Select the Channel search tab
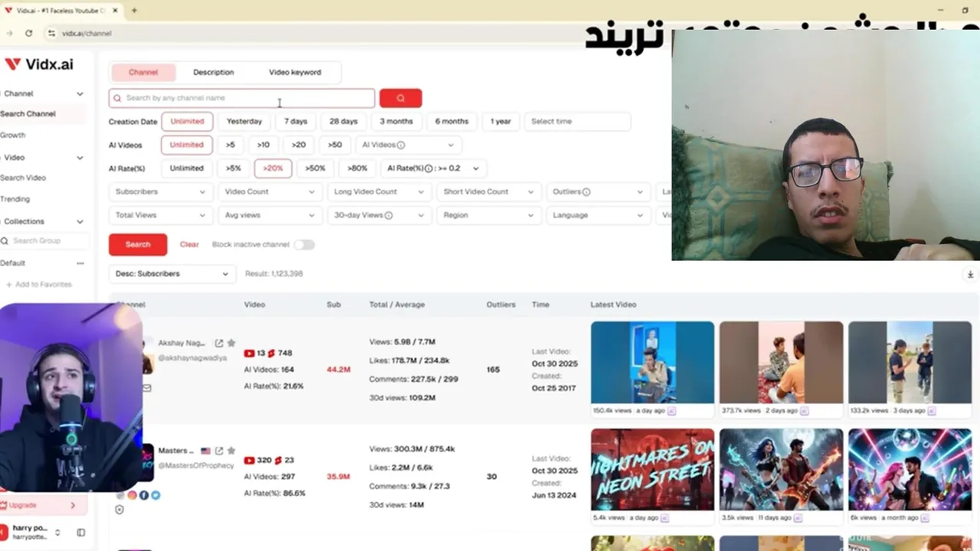 pos(143,73)
